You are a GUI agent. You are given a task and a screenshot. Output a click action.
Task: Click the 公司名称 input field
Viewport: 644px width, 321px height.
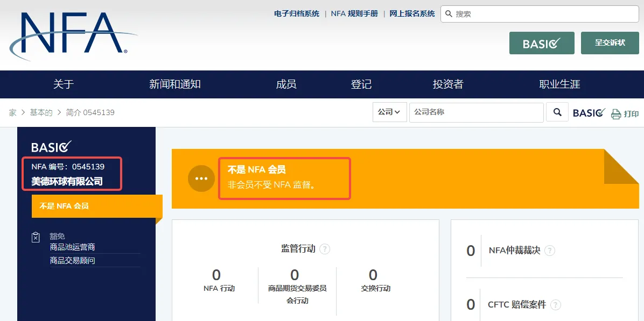[x=477, y=112]
